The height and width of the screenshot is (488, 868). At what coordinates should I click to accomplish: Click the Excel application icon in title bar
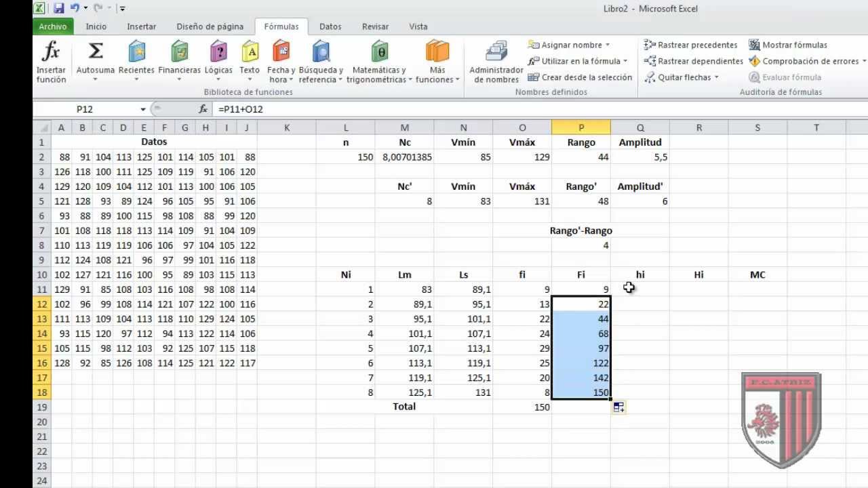39,9
